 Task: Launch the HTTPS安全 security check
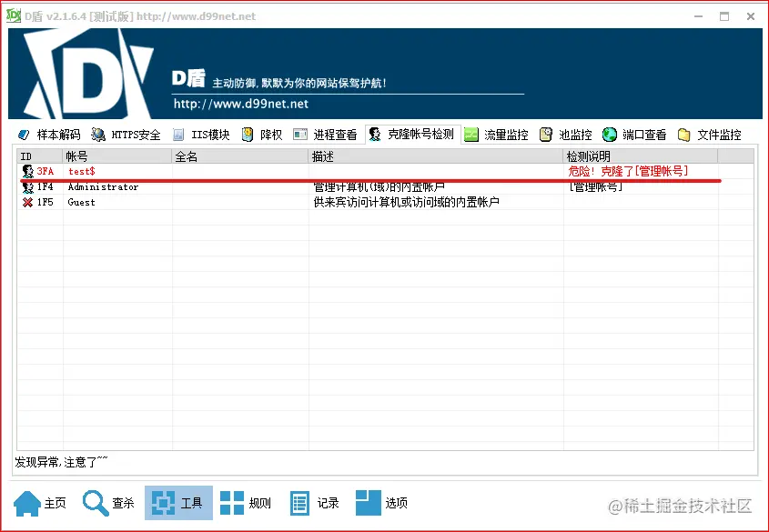click(127, 133)
